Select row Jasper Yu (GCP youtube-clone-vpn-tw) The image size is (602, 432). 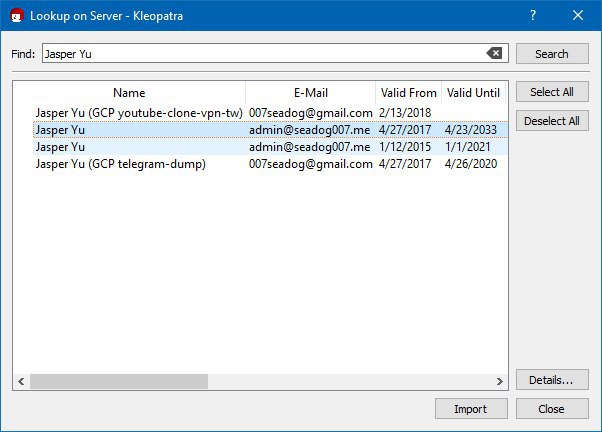(270, 113)
